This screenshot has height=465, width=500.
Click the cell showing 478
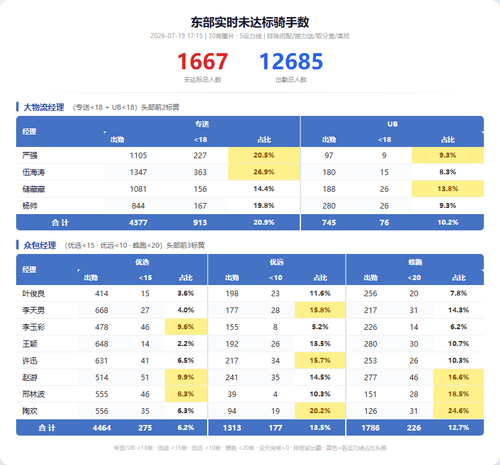(x=101, y=327)
